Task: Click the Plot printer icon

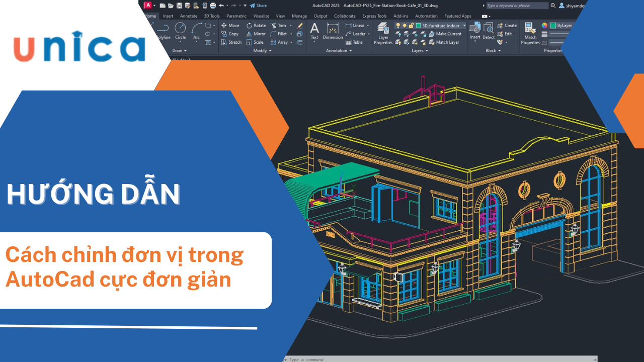Action: point(213,6)
